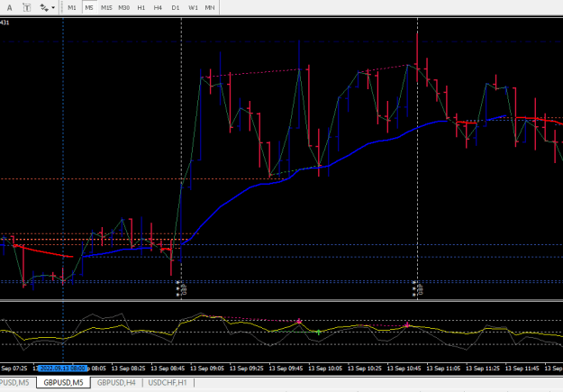The width and height of the screenshot is (563, 392).
Task: Switch chart to MN timeframe
Action: [210, 7]
